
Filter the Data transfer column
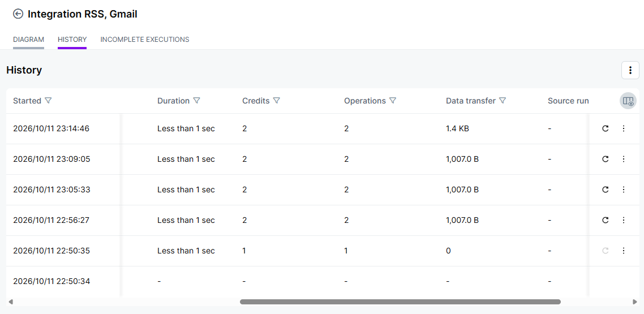click(x=503, y=101)
